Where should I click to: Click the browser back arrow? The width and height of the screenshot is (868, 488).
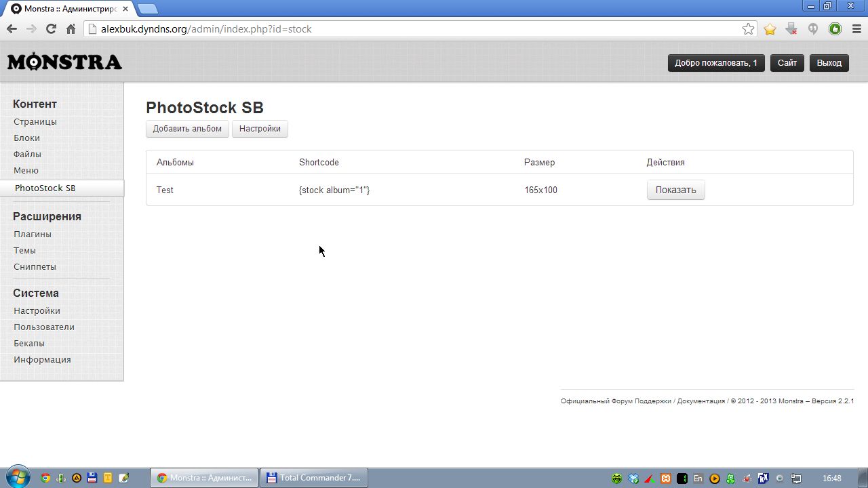[x=12, y=29]
